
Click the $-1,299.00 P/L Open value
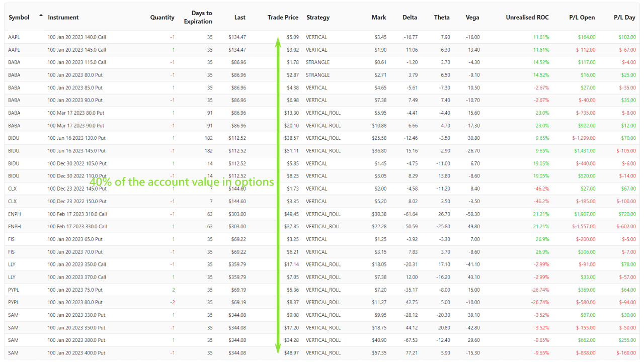click(584, 138)
